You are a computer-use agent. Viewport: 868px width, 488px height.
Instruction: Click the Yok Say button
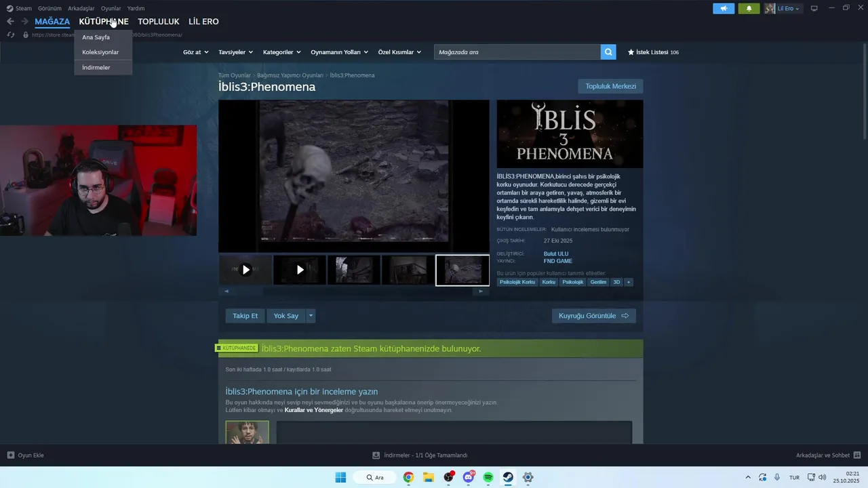(286, 316)
